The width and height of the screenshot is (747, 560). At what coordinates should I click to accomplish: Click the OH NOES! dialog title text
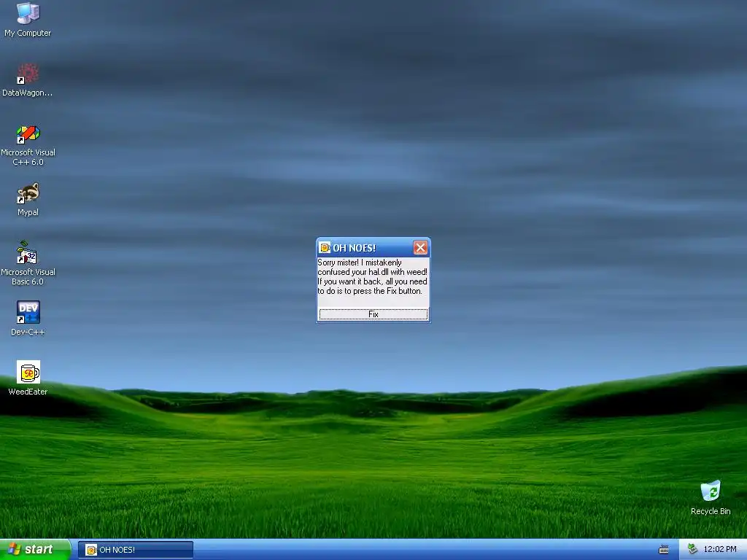(x=354, y=248)
